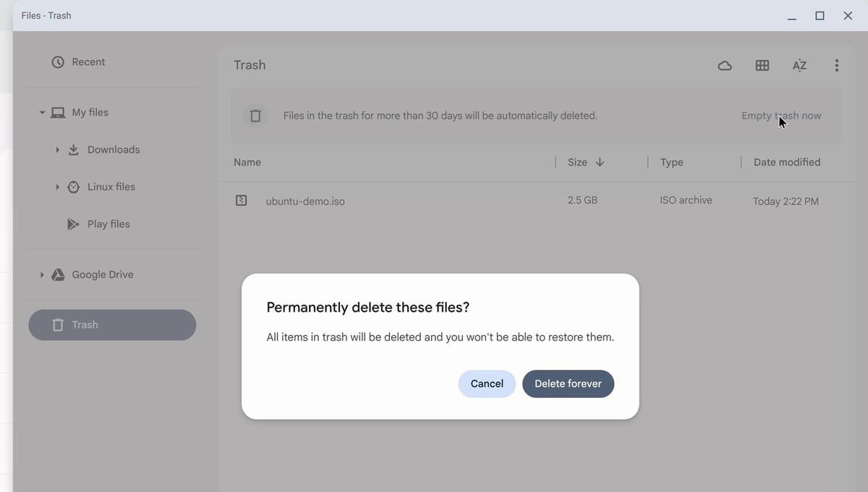Open Linux files folder
This screenshot has width=868, height=492.
point(111,187)
